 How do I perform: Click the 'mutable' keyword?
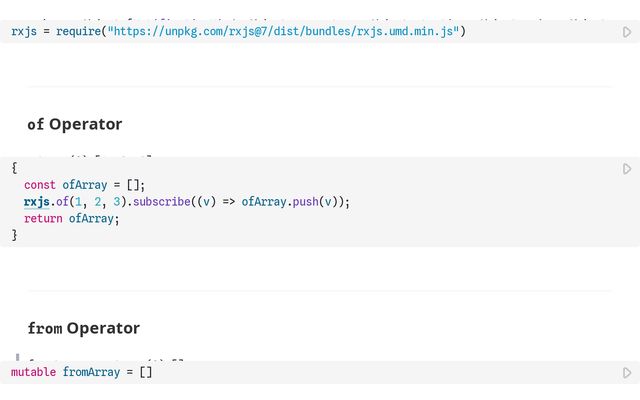click(34, 373)
